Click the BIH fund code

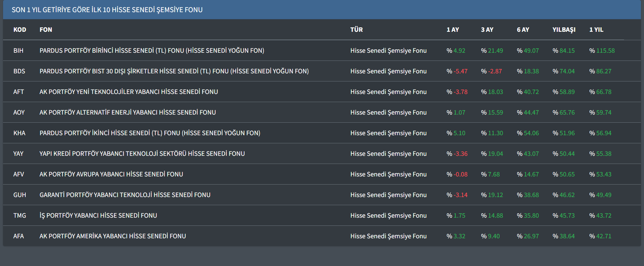tap(18, 51)
